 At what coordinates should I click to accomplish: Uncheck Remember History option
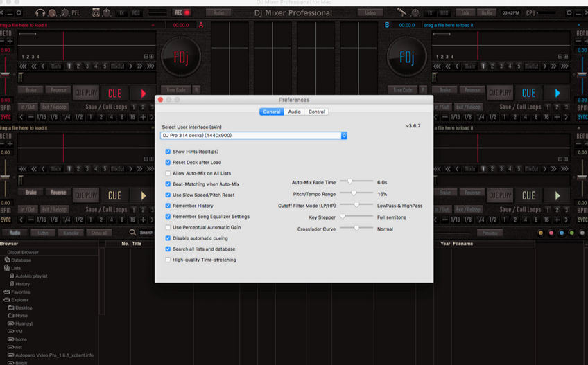(168, 206)
